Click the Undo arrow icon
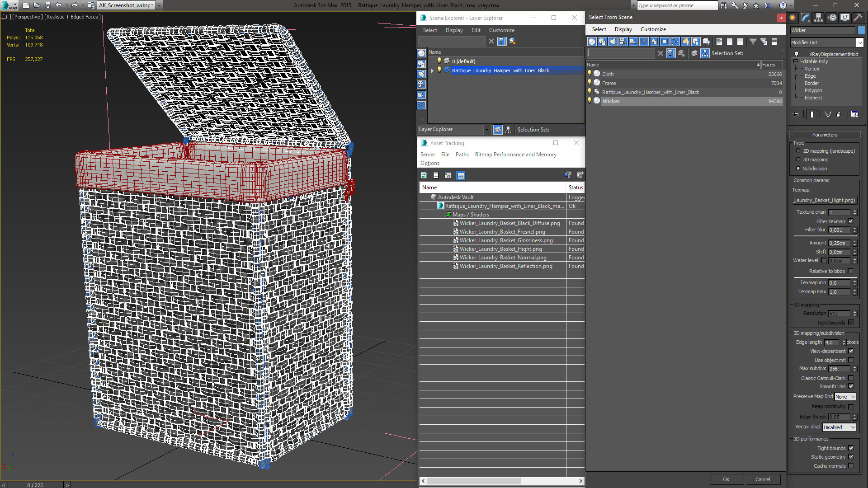The width and height of the screenshot is (868, 488). pos(59,5)
